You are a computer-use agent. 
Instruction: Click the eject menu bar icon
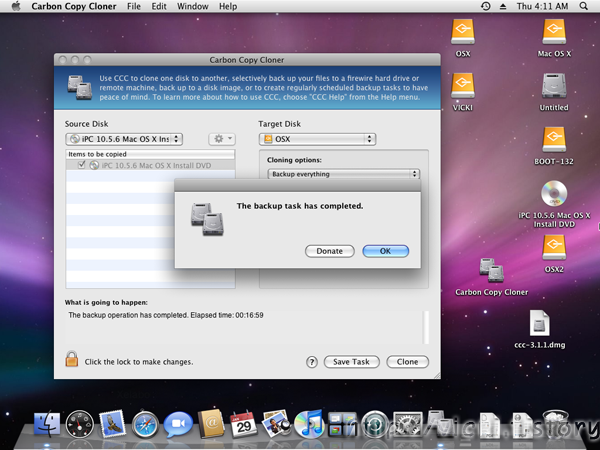[x=503, y=7]
